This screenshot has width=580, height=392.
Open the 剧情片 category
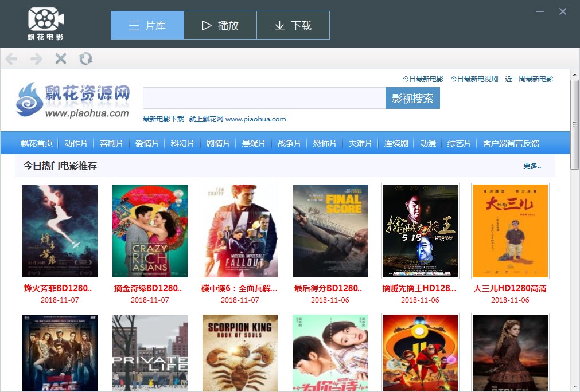[218, 143]
